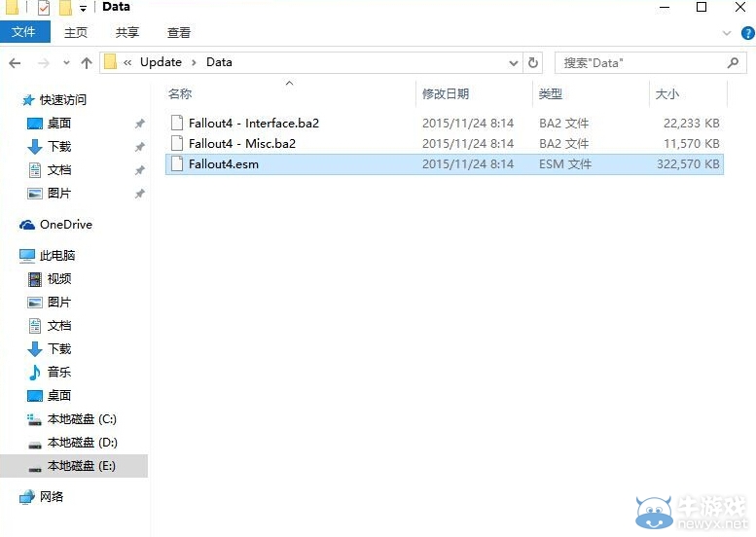Sort files by 修改日期 column
Image resolution: width=756 pixels, height=537 pixels.
[446, 93]
